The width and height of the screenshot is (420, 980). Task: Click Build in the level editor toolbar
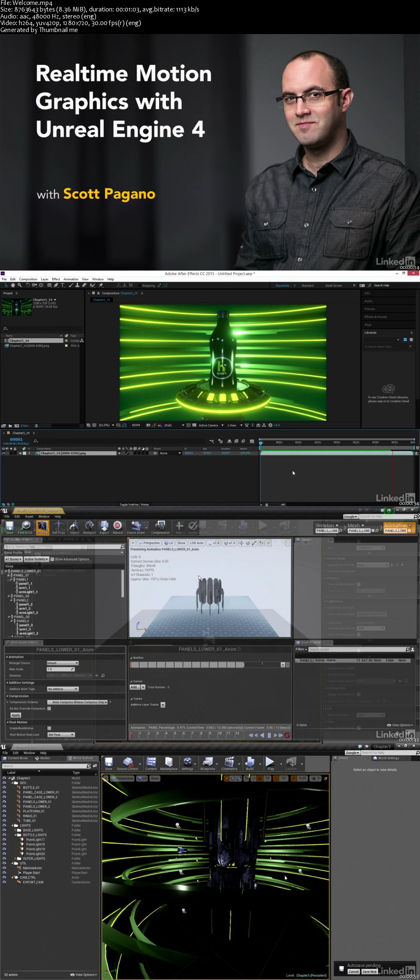[x=250, y=764]
